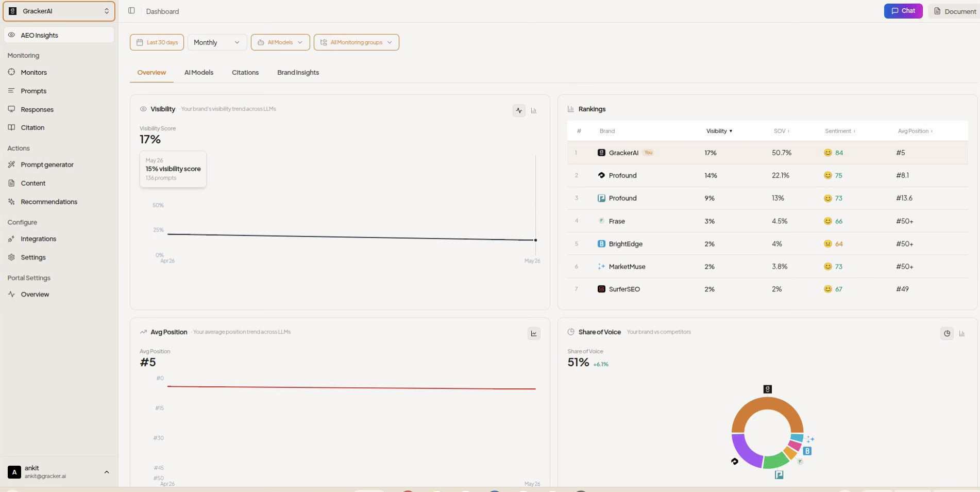Click the Integrations plug icon
The image size is (980, 492).
click(11, 239)
